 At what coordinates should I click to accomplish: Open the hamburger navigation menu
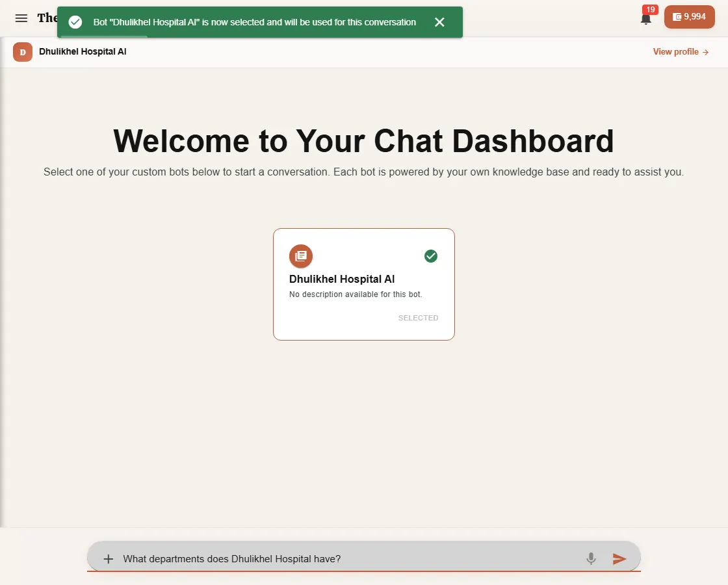(x=21, y=18)
